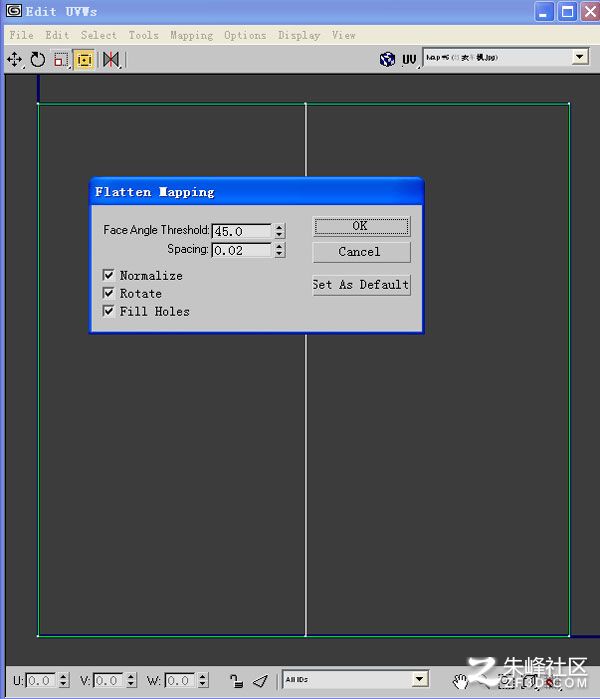Click the Spacing value field
Screen dimensions: 600x699
pyautogui.click(x=242, y=250)
